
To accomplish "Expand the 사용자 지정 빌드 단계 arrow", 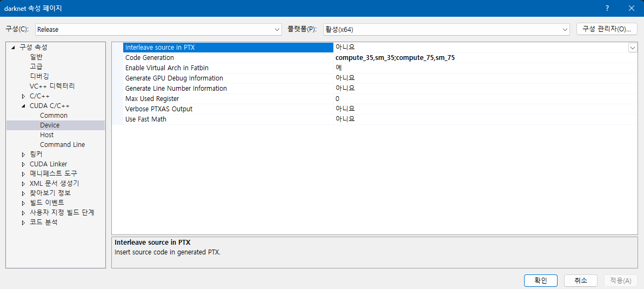I will (23, 213).
